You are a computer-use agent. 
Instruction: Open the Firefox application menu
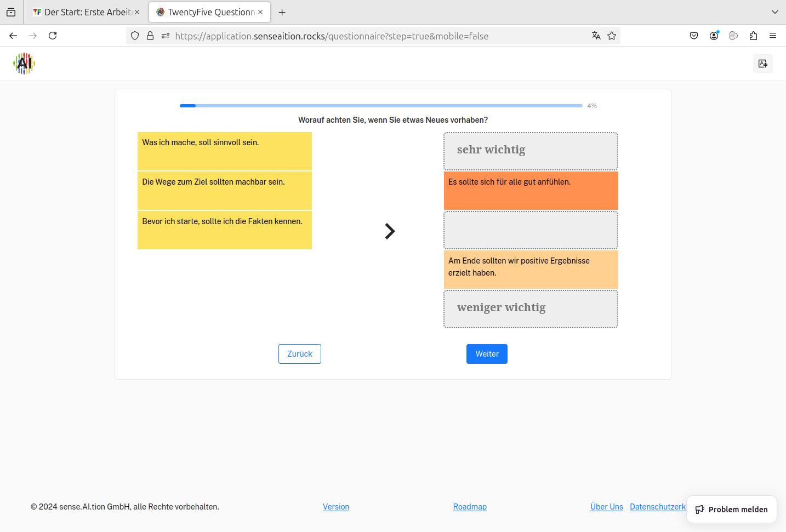click(773, 36)
